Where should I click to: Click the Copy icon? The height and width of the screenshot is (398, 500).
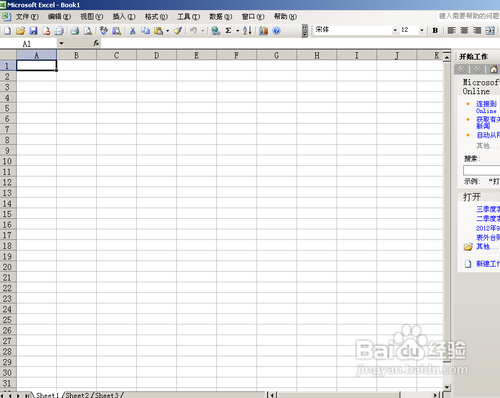coord(145,31)
